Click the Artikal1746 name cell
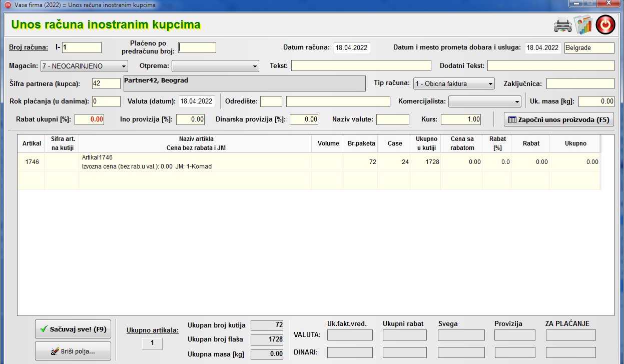624x364 pixels. [x=195, y=162]
